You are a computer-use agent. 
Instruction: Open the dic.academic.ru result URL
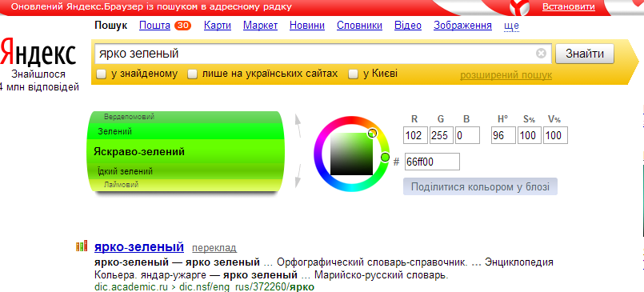204,286
